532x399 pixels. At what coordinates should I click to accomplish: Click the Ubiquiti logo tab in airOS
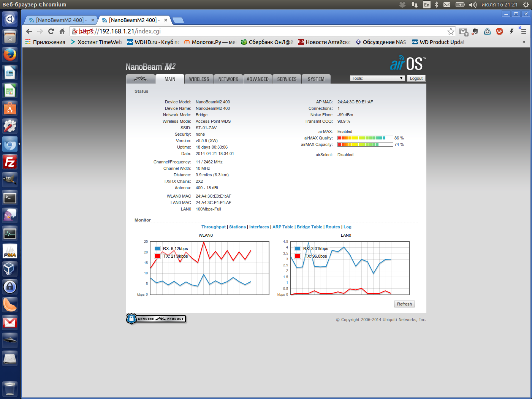tap(140, 79)
